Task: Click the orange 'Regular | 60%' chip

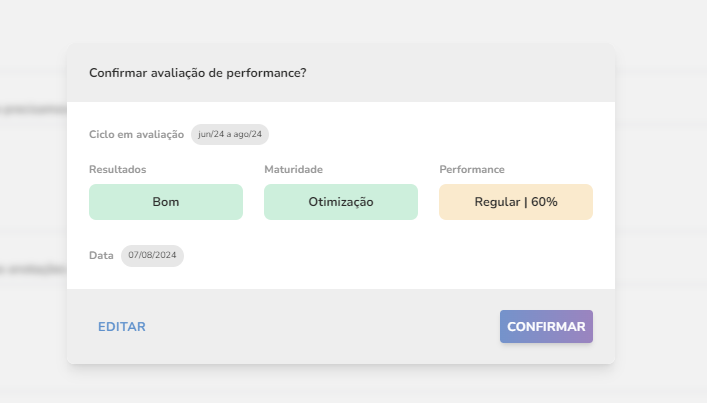Action: click(516, 202)
